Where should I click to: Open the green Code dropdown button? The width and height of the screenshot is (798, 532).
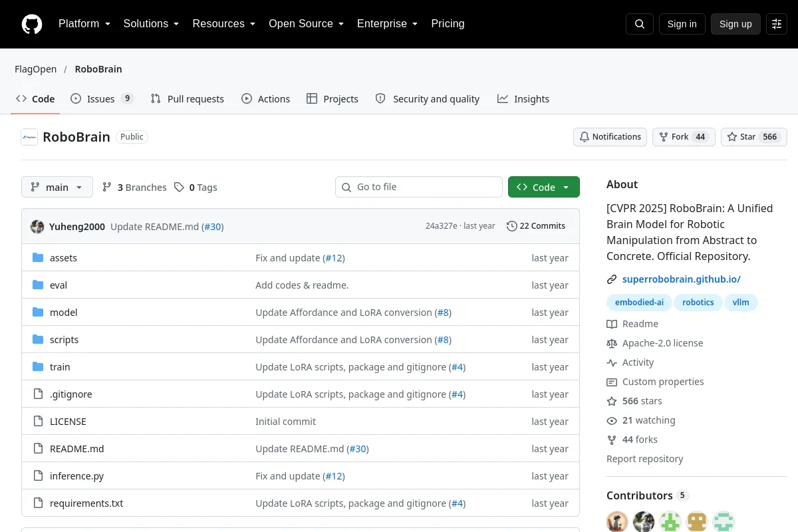544,188
